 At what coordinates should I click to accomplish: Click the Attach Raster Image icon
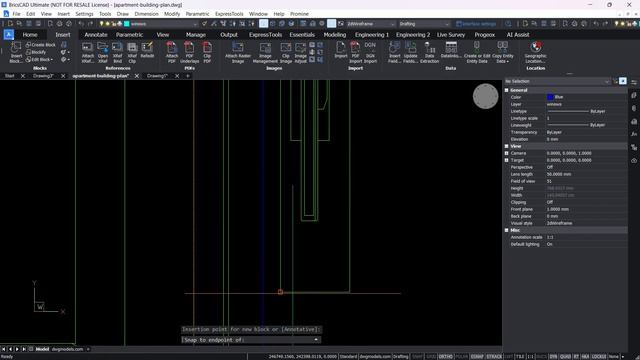(238, 52)
